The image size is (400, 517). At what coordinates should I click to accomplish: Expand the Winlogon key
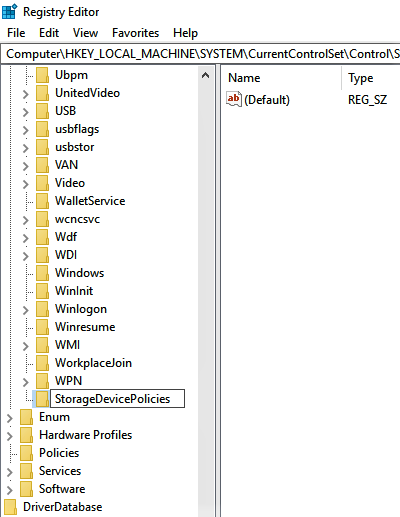[26, 310]
